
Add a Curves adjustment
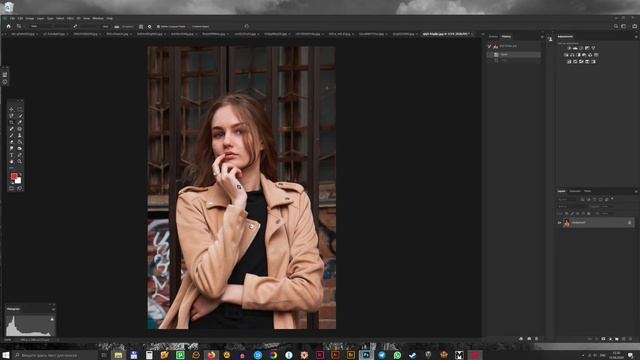[581, 48]
